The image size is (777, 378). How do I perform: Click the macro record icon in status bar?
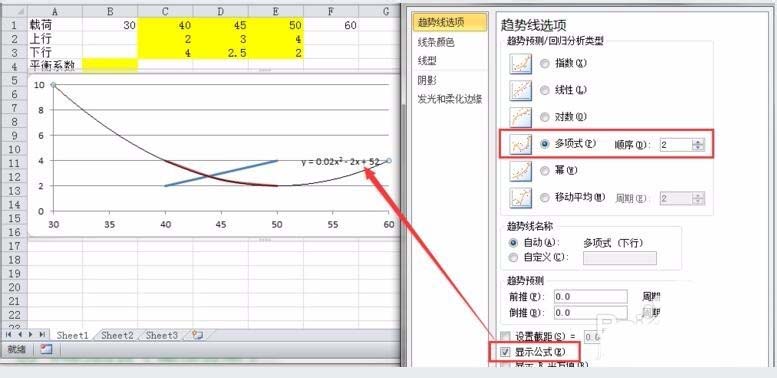46,349
